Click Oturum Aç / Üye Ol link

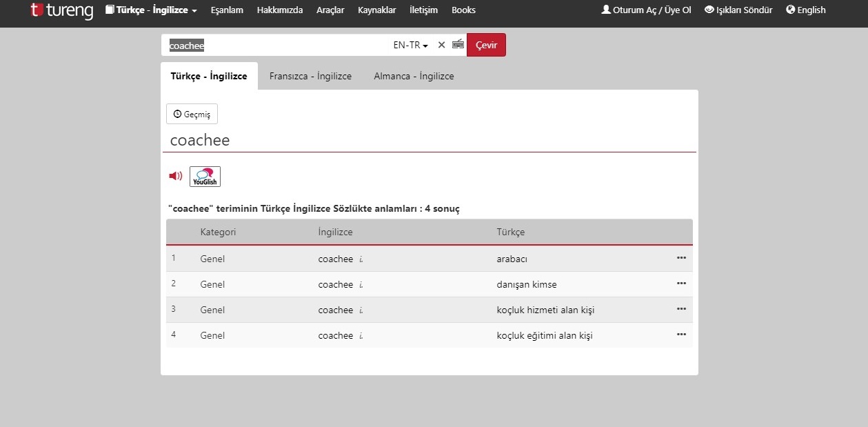(x=646, y=10)
